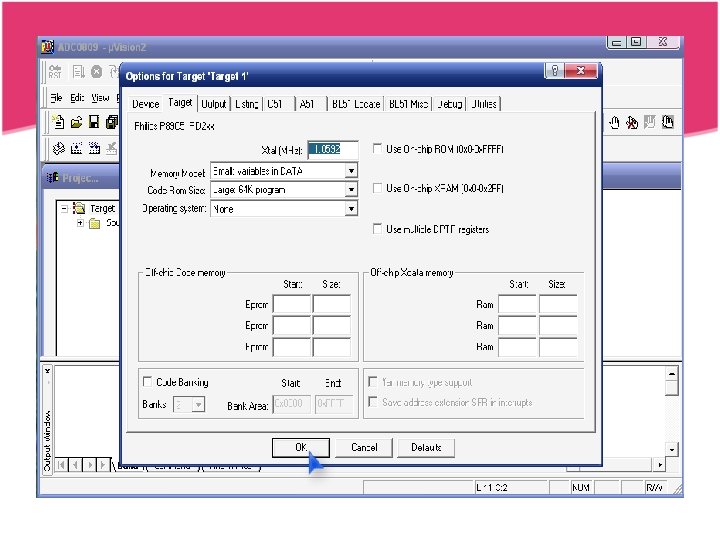This screenshot has height=540, width=720.
Task: Click the Xtal (MHz) input field
Action: click(333, 150)
